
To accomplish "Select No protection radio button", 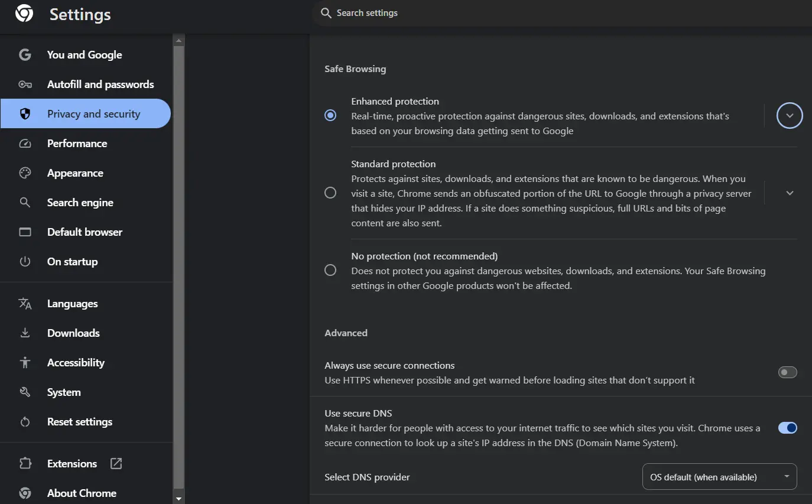I will coord(330,270).
